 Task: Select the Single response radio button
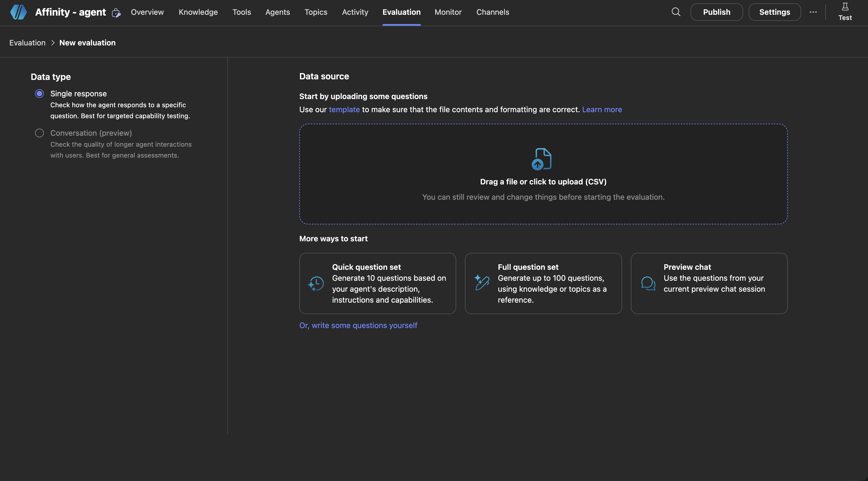39,94
